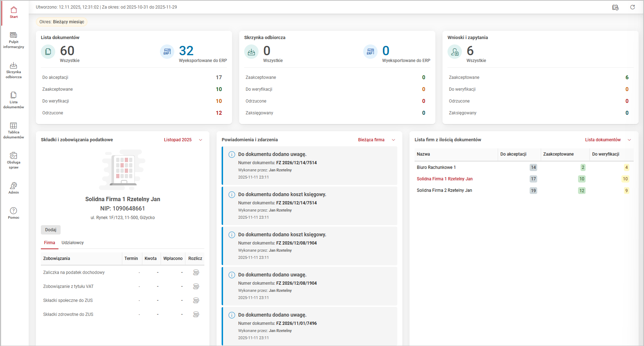
Task: Click the refresh icon in top bar
Action: coord(633,7)
